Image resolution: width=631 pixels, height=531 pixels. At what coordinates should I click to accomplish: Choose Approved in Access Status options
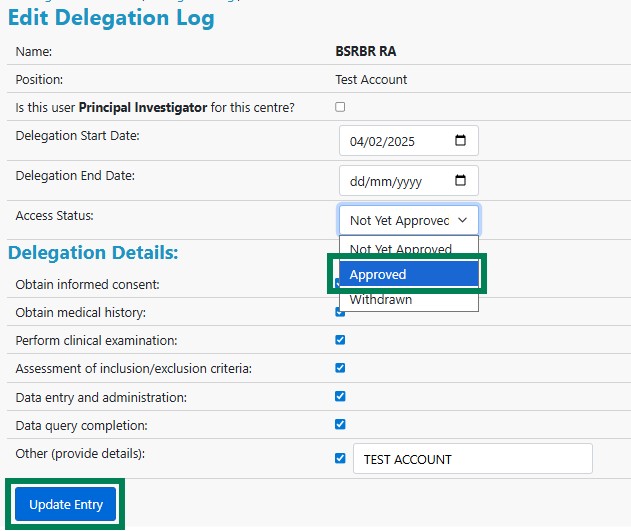click(x=408, y=274)
